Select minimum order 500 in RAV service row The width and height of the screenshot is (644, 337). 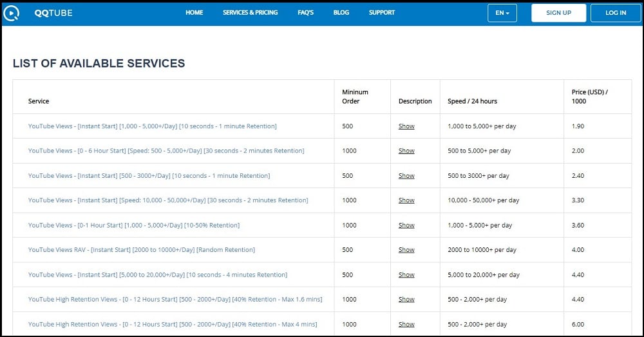point(348,250)
